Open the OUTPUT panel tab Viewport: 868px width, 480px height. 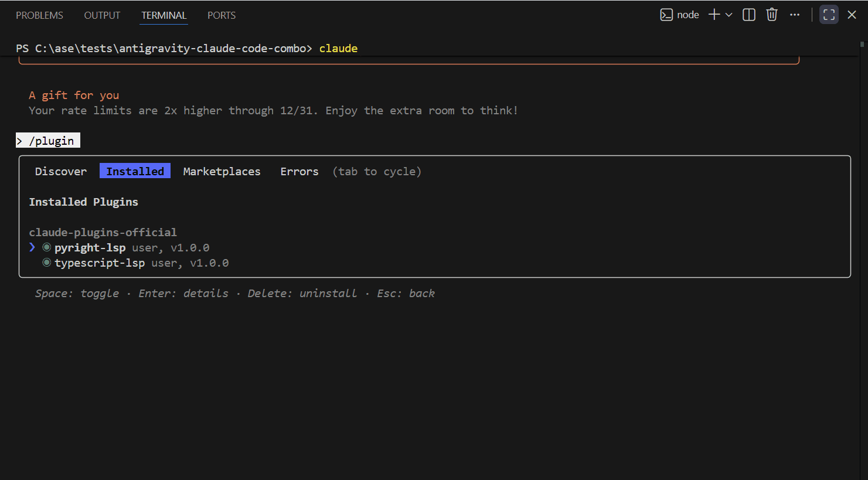click(x=102, y=15)
